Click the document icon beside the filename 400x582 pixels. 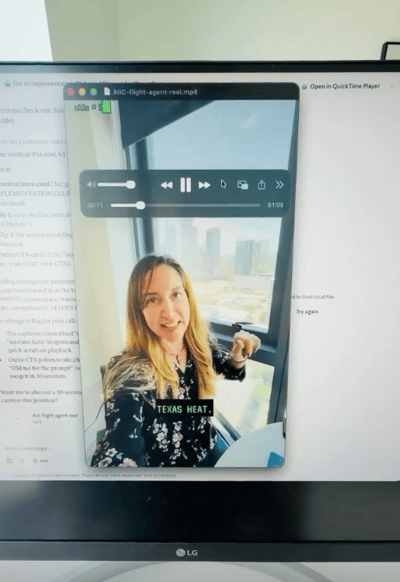point(107,92)
